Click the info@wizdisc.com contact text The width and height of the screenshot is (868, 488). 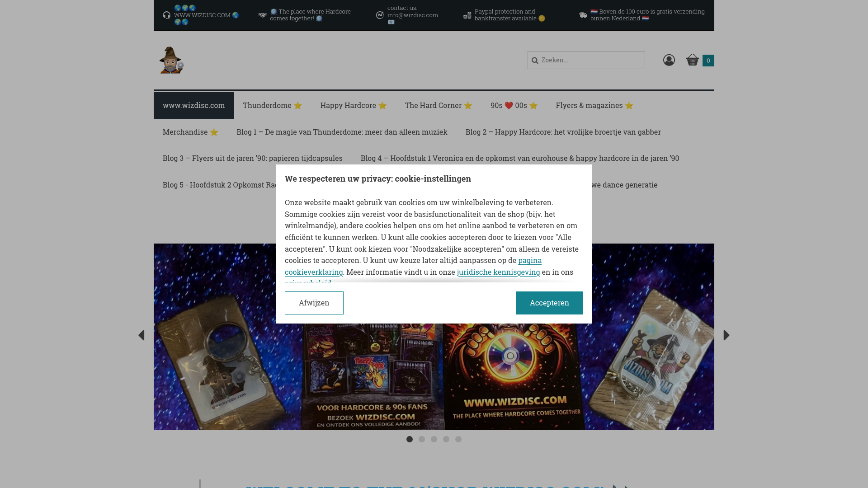coord(413,15)
